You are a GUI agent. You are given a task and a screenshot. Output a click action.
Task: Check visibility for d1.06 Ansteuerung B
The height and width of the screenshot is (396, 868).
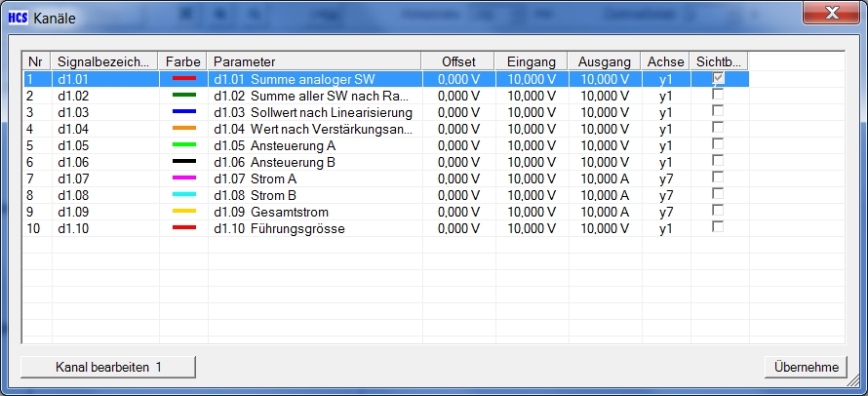(x=718, y=161)
